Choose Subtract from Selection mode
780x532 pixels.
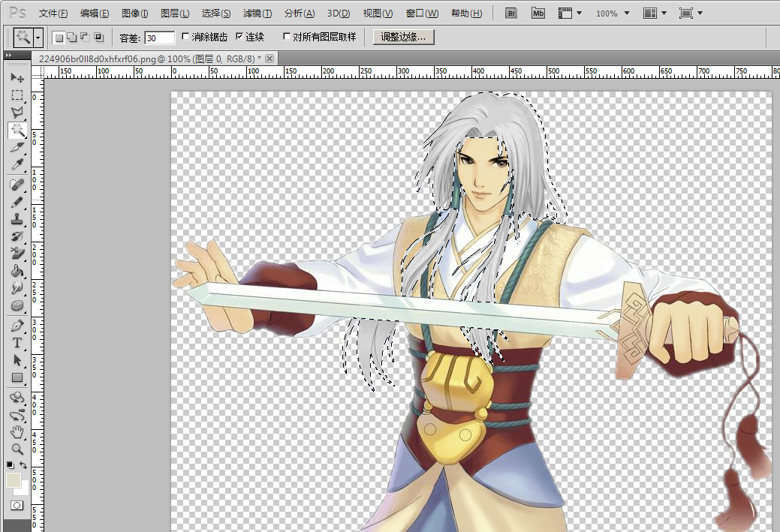pyautogui.click(x=85, y=38)
